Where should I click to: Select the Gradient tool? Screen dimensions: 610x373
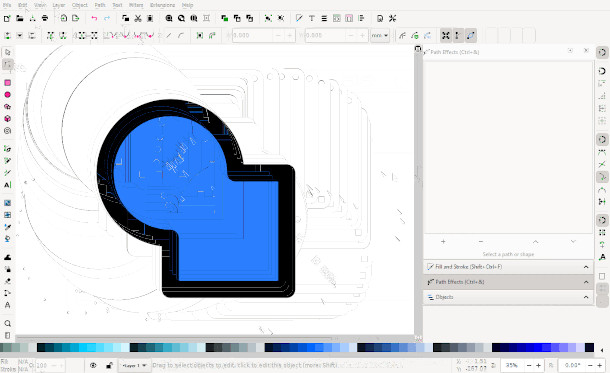click(x=7, y=203)
